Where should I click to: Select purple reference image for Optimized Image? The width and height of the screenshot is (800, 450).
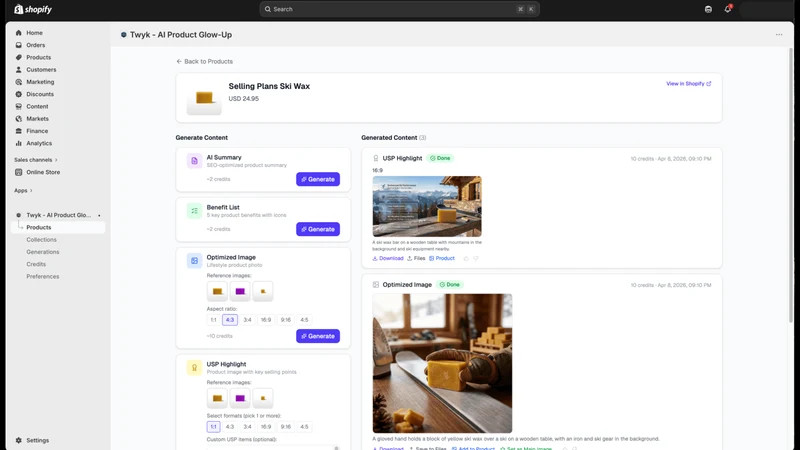click(x=240, y=291)
